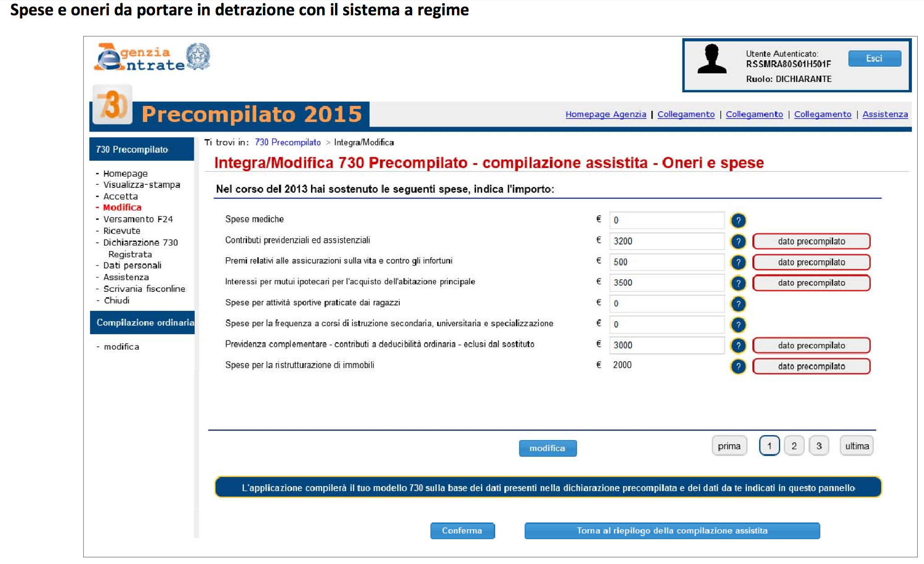
Task: Show help for Interessi per mutui ipotecari
Action: [738, 283]
